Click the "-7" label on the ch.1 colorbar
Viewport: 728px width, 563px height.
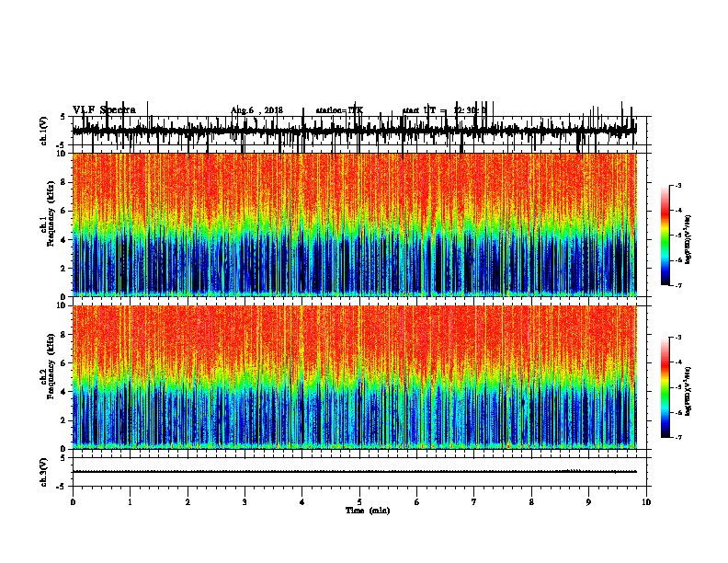678,285
